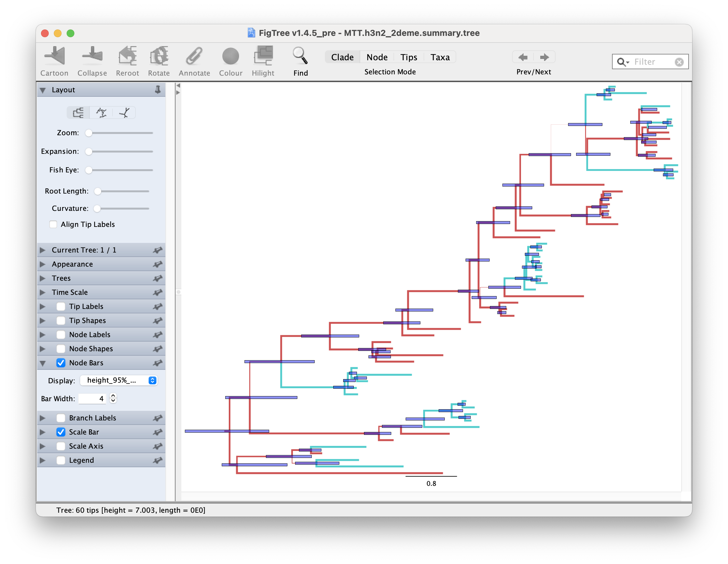Uncheck the Node Bars checkbox
Image resolution: width=728 pixels, height=564 pixels.
click(x=61, y=363)
